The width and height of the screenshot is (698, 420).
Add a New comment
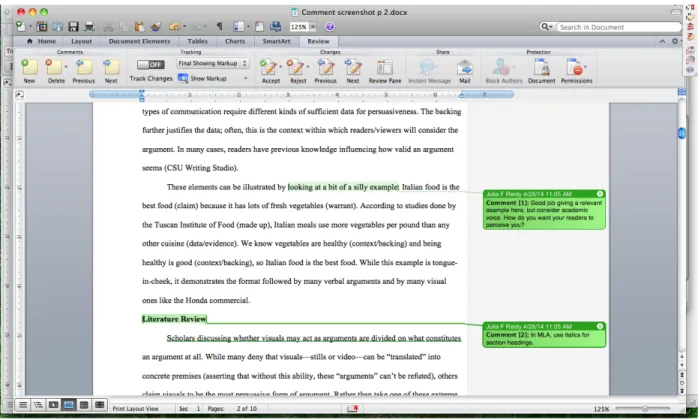coord(29,71)
